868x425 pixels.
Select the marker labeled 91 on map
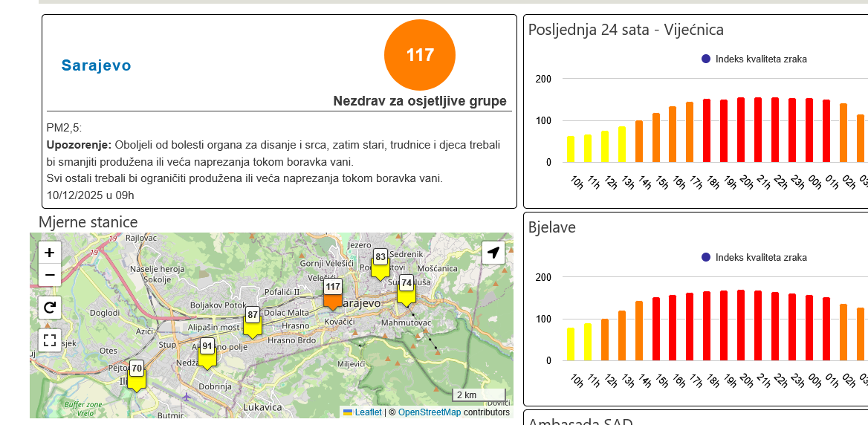[x=207, y=353]
